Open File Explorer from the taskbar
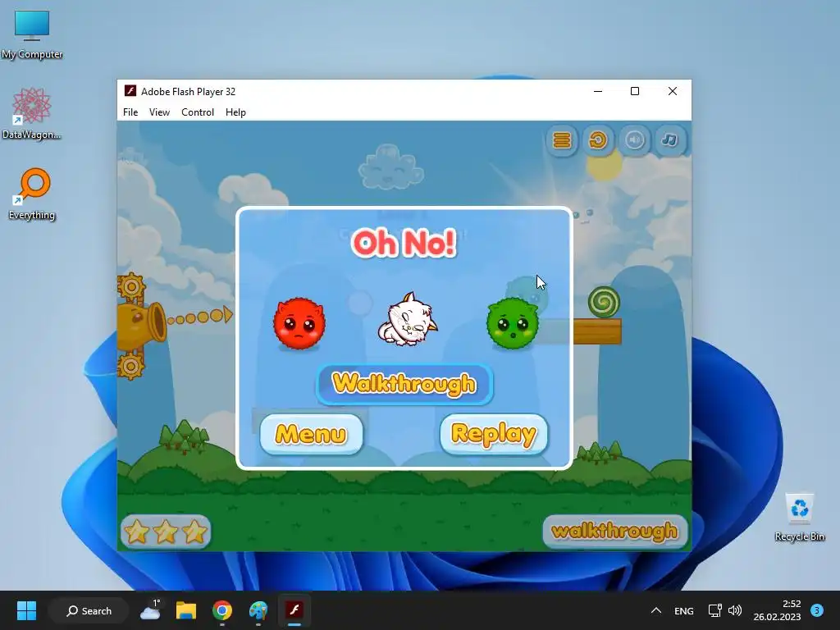840x630 pixels. click(x=186, y=610)
